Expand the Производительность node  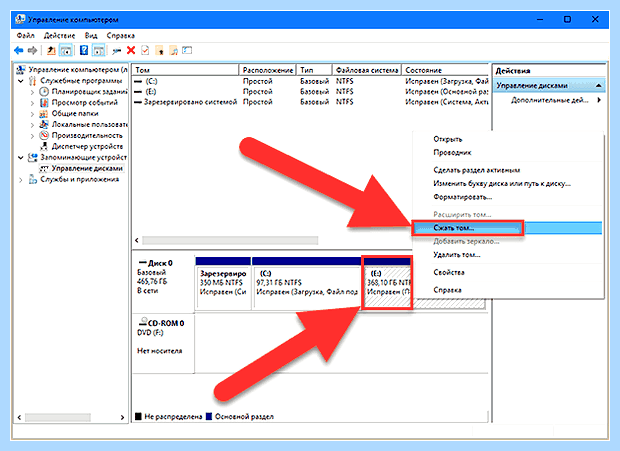pos(32,136)
